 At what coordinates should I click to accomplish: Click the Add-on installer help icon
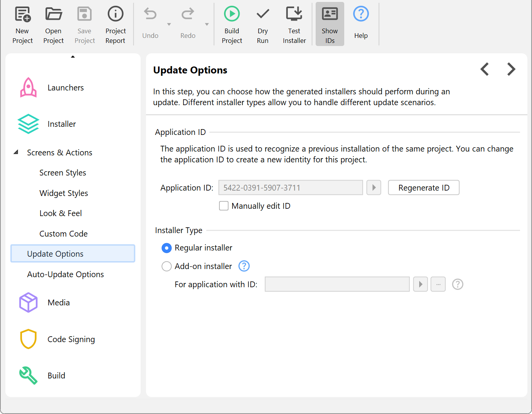click(x=244, y=266)
